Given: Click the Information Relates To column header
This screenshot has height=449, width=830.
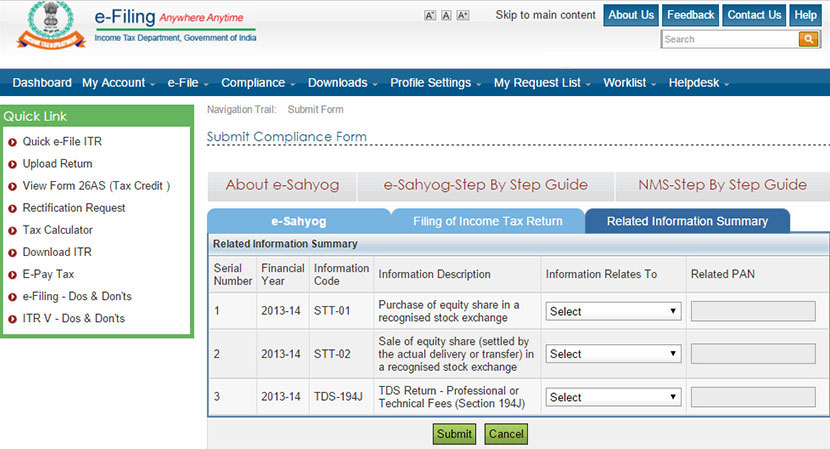Looking at the screenshot, I should click(601, 274).
